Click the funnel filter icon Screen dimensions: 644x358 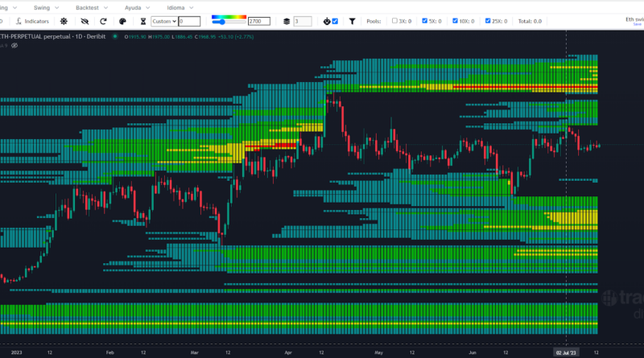point(352,21)
